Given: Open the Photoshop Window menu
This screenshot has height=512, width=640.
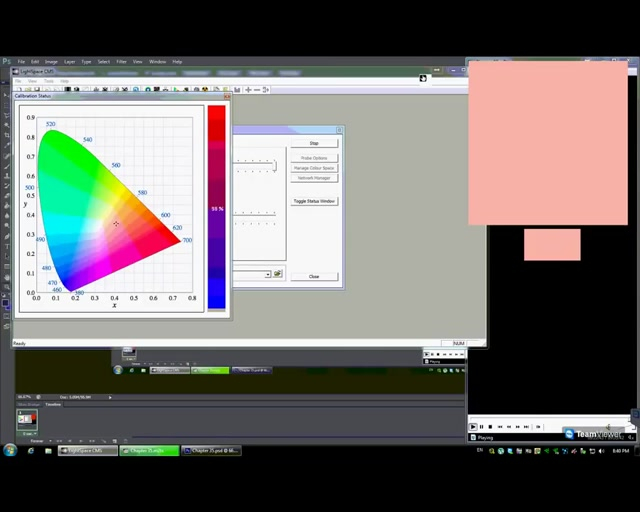Looking at the screenshot, I should (x=157, y=62).
